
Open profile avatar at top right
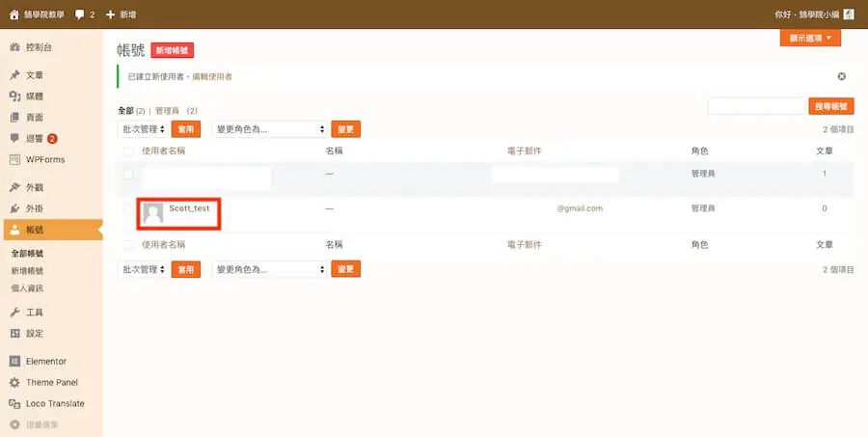(849, 14)
